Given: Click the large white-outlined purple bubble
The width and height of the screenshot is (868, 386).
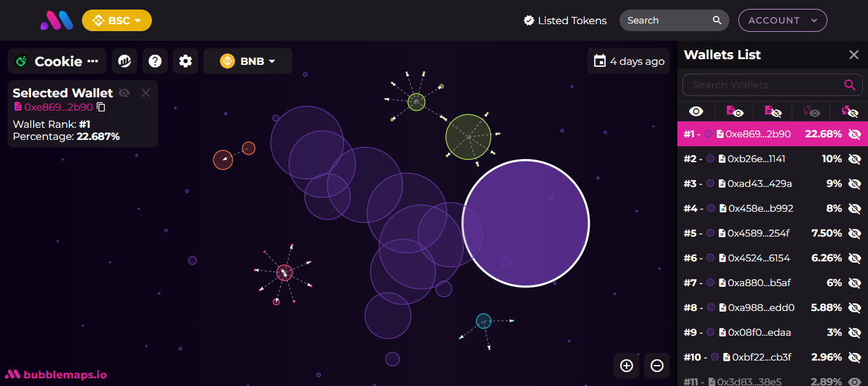Looking at the screenshot, I should [526, 223].
